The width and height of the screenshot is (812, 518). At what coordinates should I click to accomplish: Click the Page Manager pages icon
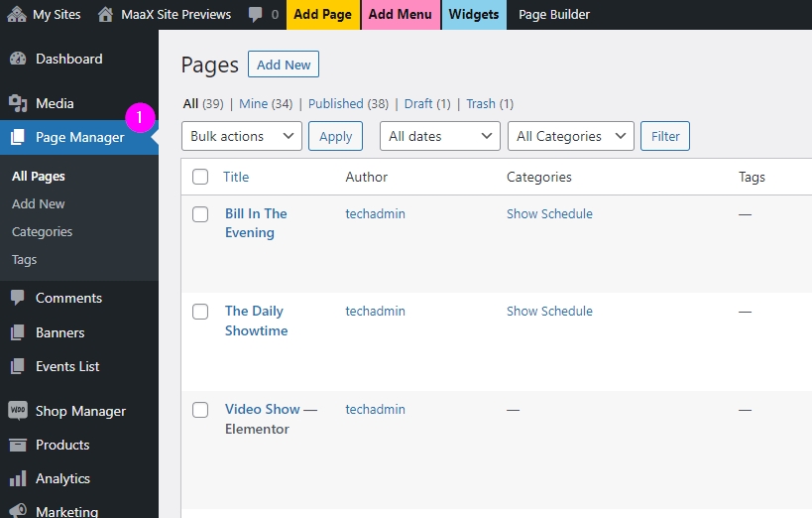point(18,137)
